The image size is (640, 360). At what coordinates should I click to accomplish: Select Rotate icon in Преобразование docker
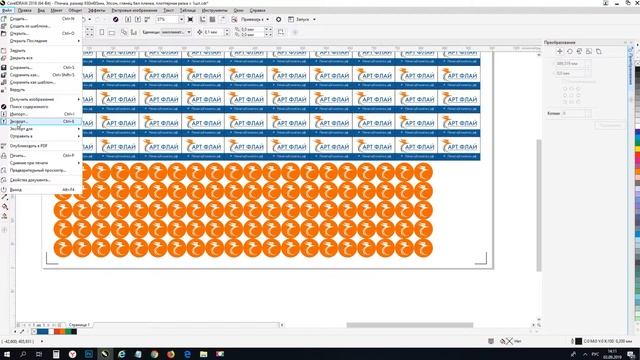click(x=569, y=51)
